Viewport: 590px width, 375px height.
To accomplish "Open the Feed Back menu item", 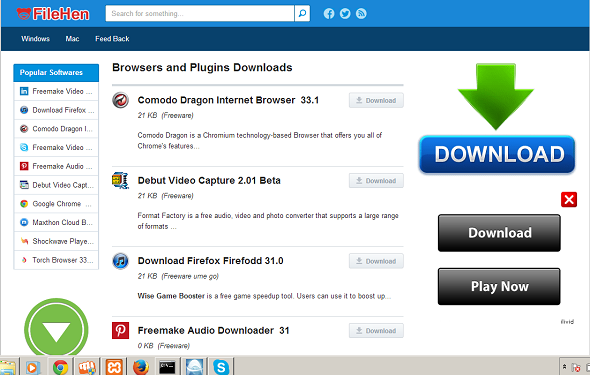I will [x=112, y=39].
